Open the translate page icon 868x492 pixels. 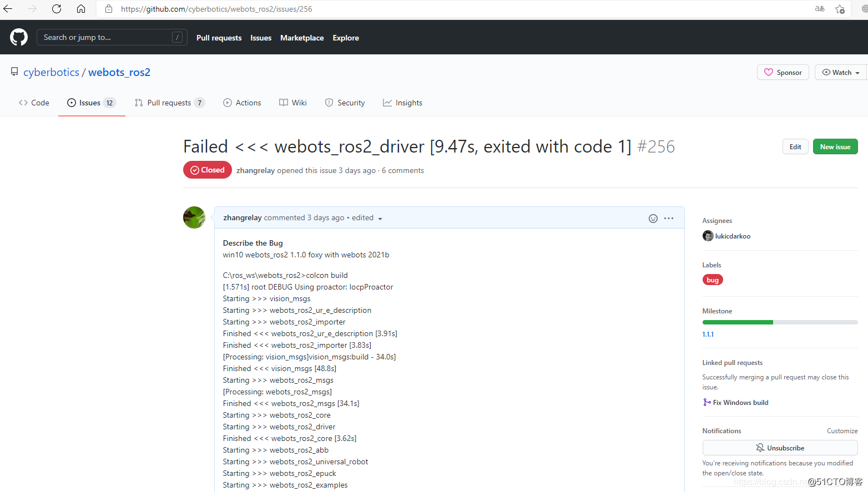[820, 9]
